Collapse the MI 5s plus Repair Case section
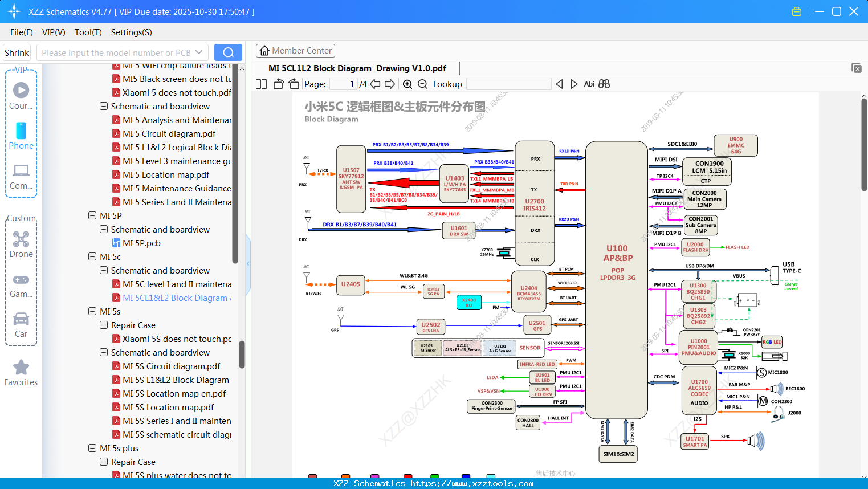This screenshot has width=868, height=489. pyautogui.click(x=103, y=462)
